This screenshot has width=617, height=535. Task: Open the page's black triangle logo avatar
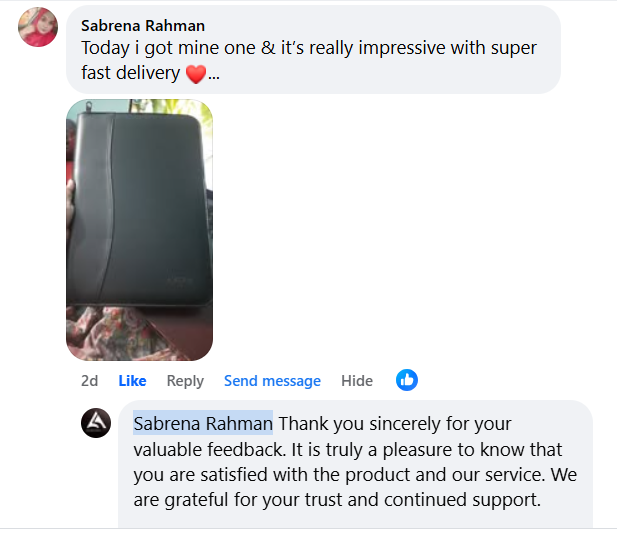[96, 423]
